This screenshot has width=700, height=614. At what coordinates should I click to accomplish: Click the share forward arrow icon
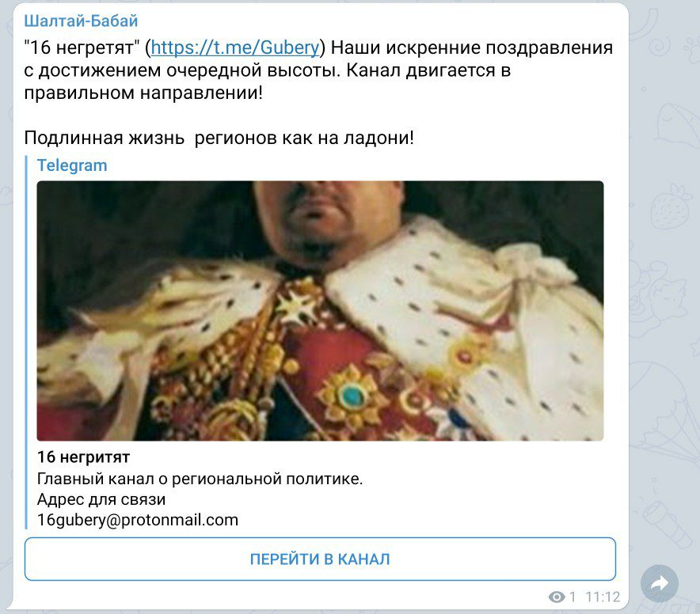coord(660,583)
